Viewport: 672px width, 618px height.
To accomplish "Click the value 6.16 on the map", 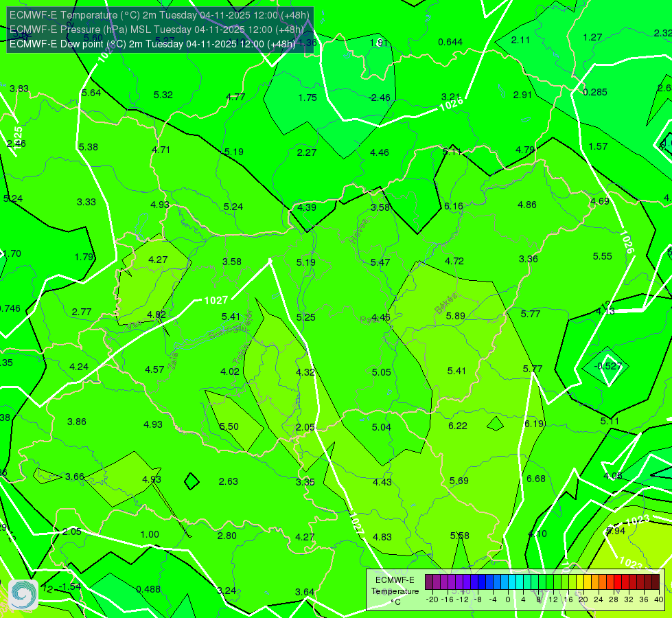I will pyautogui.click(x=454, y=206).
